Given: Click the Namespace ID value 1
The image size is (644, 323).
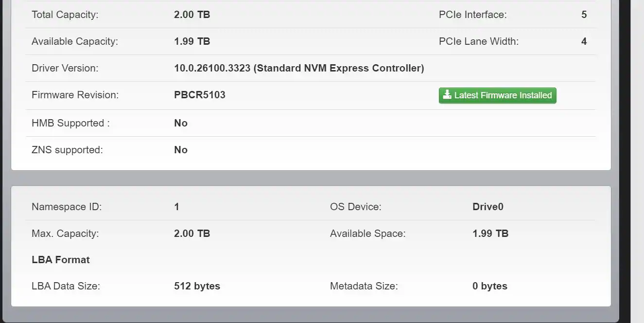Looking at the screenshot, I should (177, 207).
